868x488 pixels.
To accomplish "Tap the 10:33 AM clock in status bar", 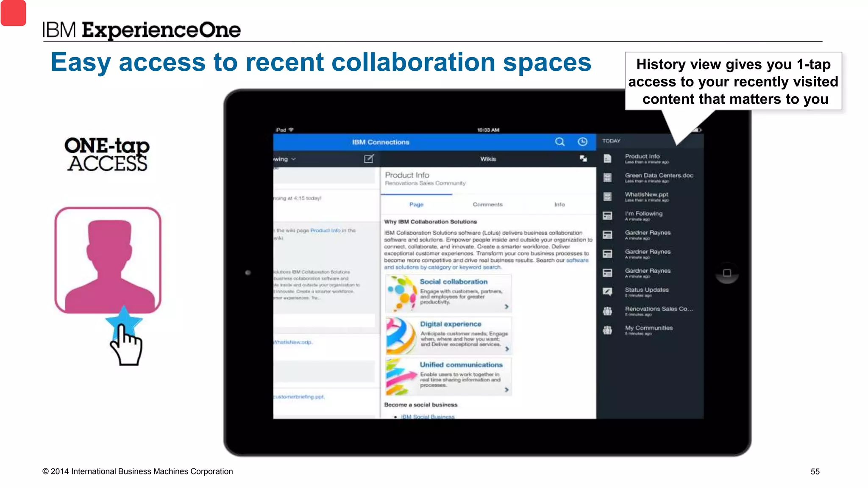I will (488, 130).
